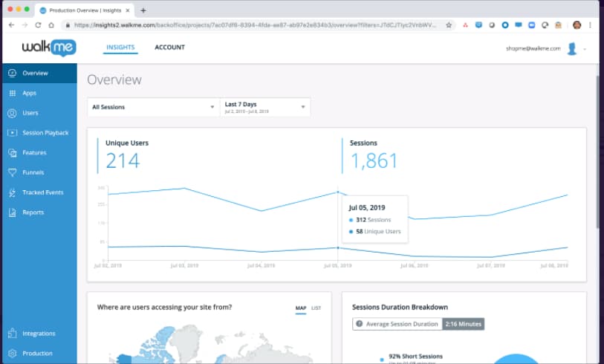The height and width of the screenshot is (364, 604).
Task: Click the Funnels icon
Action: pos(13,172)
